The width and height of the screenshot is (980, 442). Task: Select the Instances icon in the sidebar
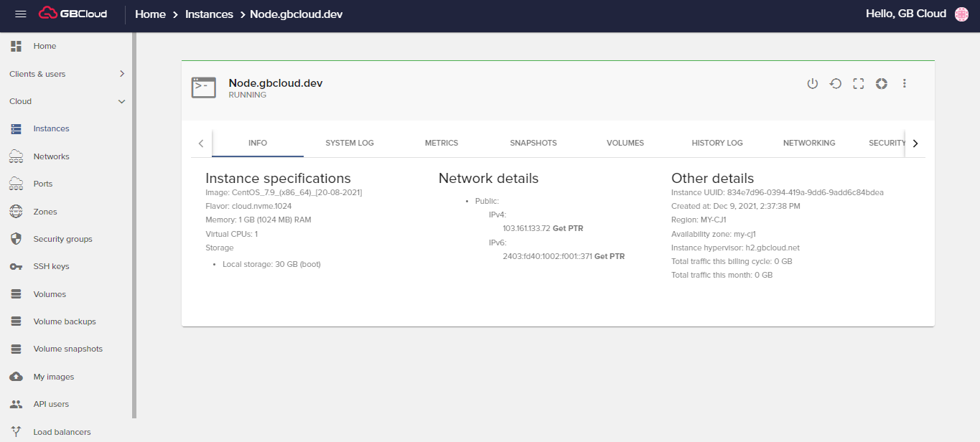(16, 128)
